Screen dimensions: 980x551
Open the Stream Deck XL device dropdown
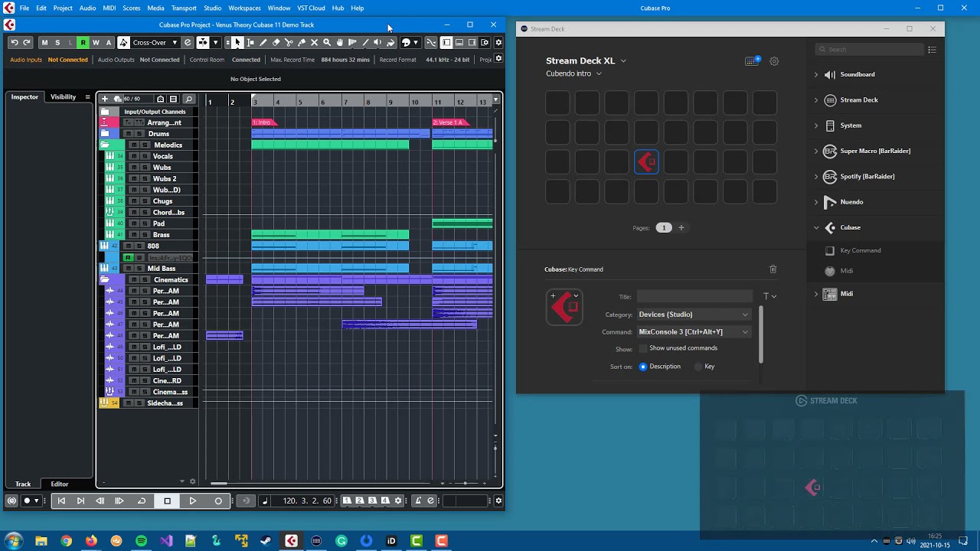tap(586, 60)
